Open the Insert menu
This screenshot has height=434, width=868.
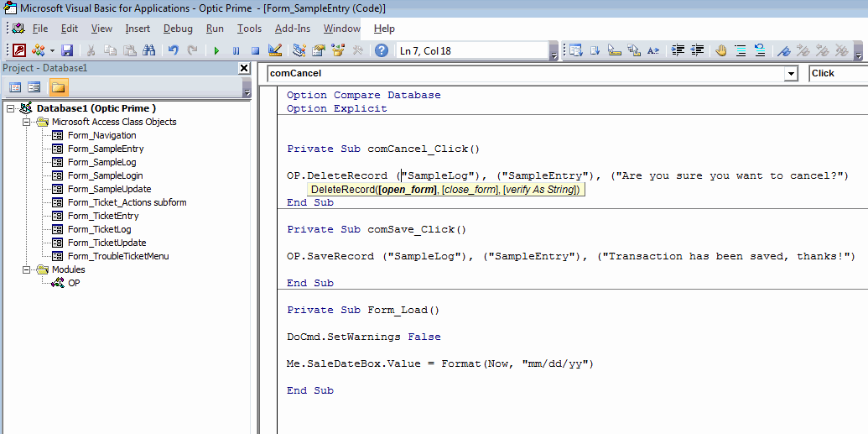[x=138, y=29]
